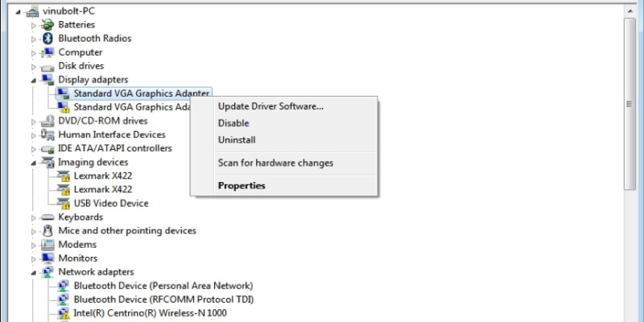This screenshot has width=644, height=322.
Task: Click the Display adapters icon
Action: tap(47, 80)
